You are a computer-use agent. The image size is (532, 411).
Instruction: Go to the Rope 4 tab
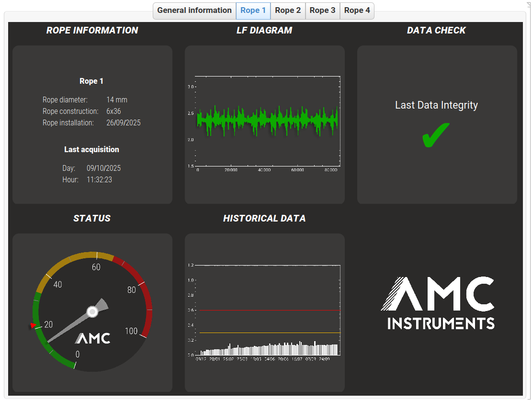[357, 11]
